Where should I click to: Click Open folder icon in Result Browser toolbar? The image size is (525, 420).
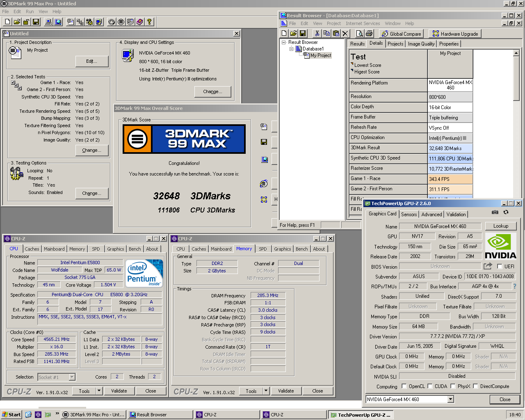pyautogui.click(x=293, y=33)
